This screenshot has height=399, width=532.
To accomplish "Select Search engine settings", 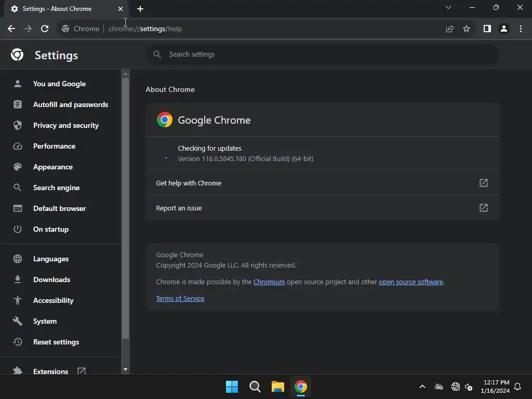I will [60, 188].
